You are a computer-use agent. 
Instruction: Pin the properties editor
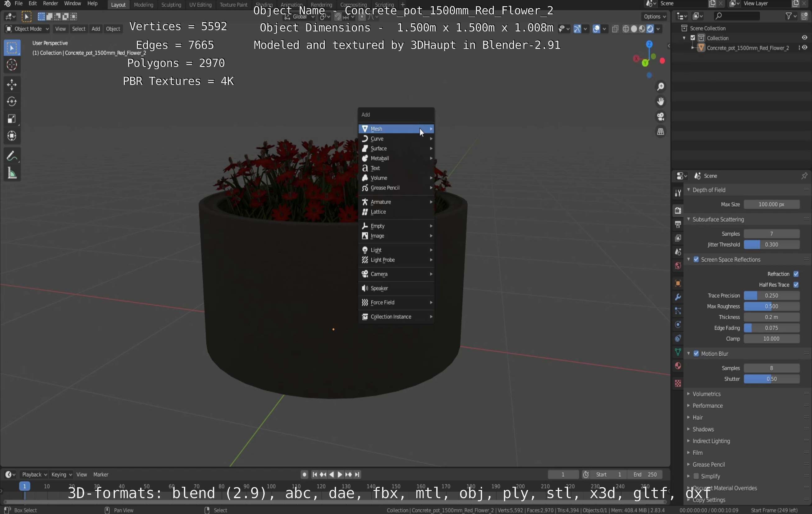coord(804,176)
